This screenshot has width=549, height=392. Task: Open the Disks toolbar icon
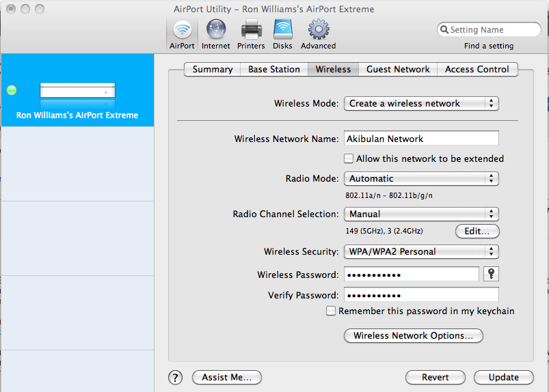282,35
